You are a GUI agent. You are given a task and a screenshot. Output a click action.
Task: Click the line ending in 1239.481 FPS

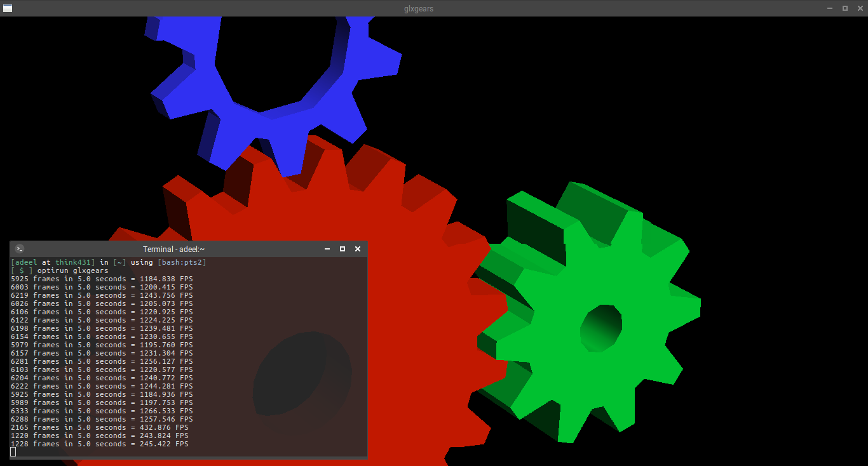click(102, 328)
